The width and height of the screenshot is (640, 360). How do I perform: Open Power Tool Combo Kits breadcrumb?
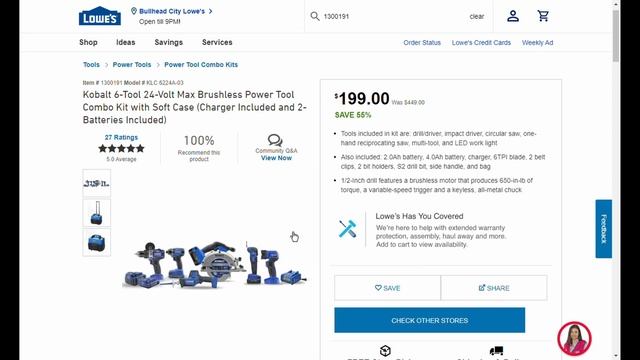pos(201,64)
